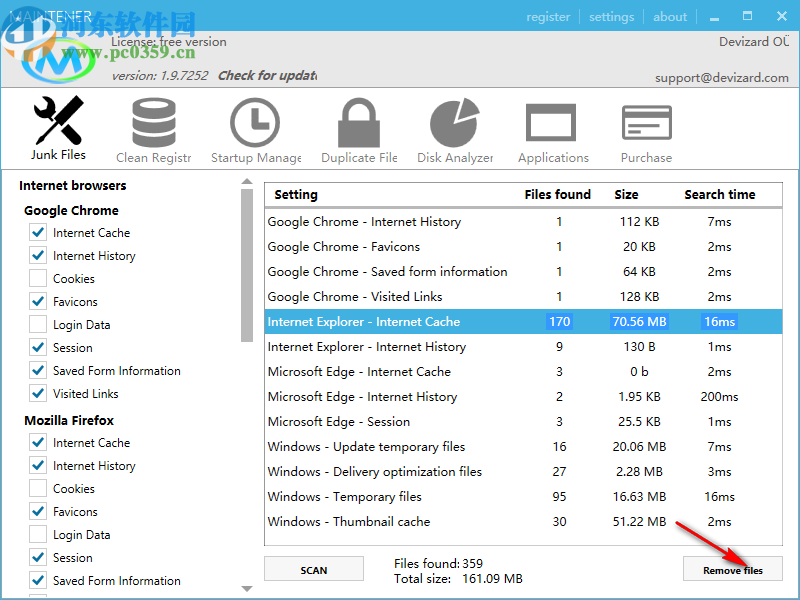Image resolution: width=800 pixels, height=600 pixels.
Task: Enable Google Chrome Cookies checkbox
Action: [x=38, y=278]
